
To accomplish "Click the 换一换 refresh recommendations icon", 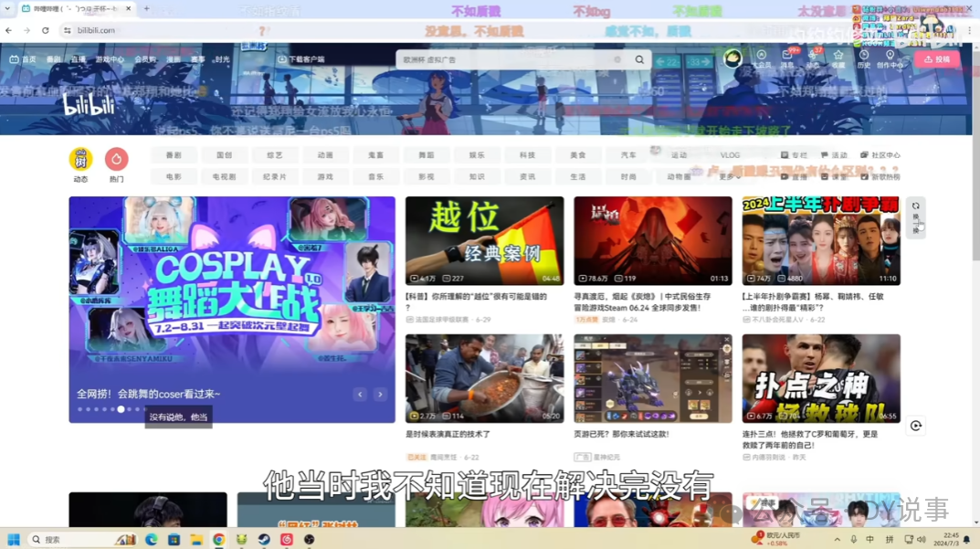I will click(x=916, y=217).
